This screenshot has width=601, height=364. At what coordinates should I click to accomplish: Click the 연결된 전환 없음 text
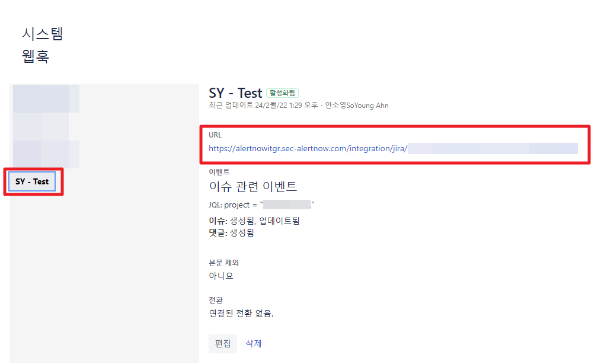click(x=241, y=313)
